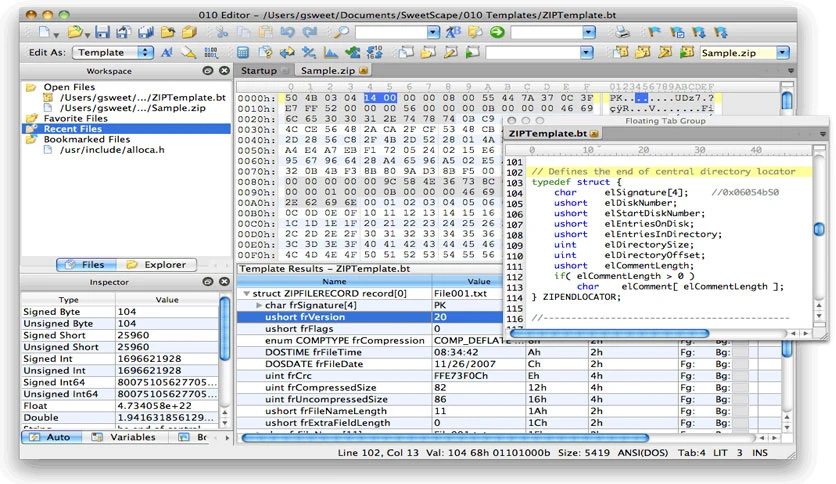Viewport: 836px width, 484px height.
Task: Click the Template Results horizontal scrollbar
Action: (x=445, y=438)
